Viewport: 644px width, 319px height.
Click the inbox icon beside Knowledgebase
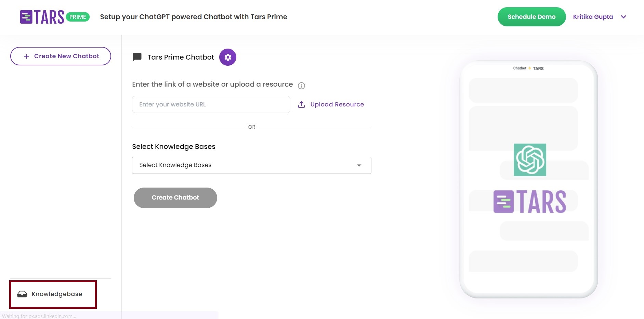22,294
